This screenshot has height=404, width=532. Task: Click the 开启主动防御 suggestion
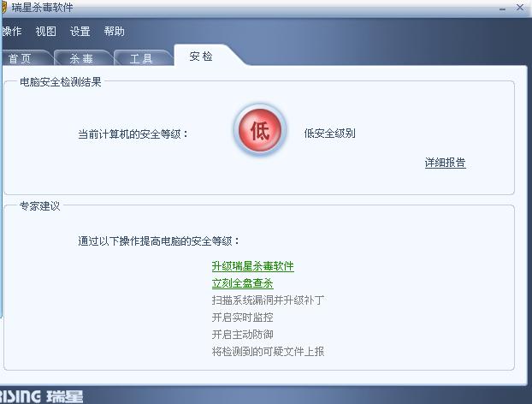[x=243, y=335]
